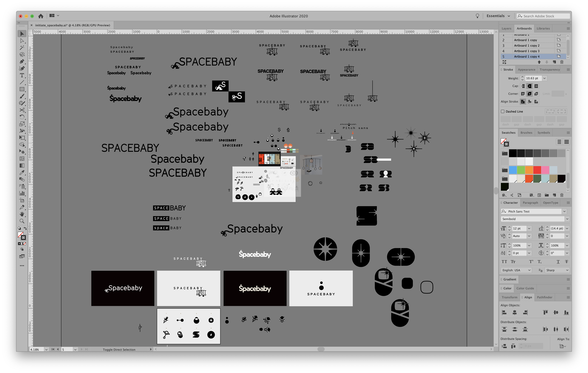Screen dimensions: 588x373
Task: Click the New Swatch icon
Action: click(x=554, y=195)
